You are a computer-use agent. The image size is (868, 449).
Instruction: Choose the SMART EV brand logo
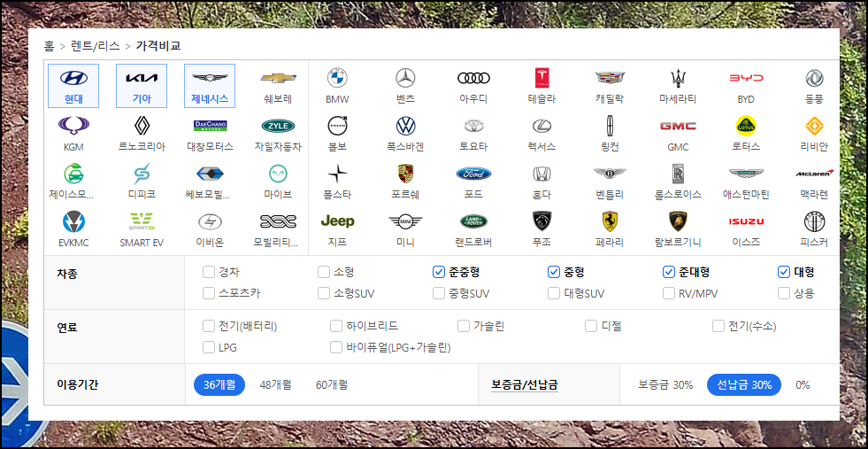[x=142, y=221]
